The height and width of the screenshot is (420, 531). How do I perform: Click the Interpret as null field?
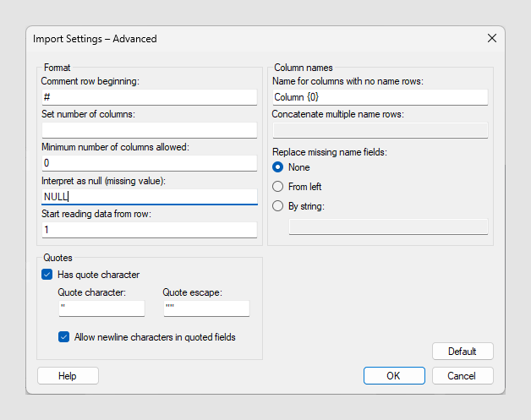click(150, 197)
